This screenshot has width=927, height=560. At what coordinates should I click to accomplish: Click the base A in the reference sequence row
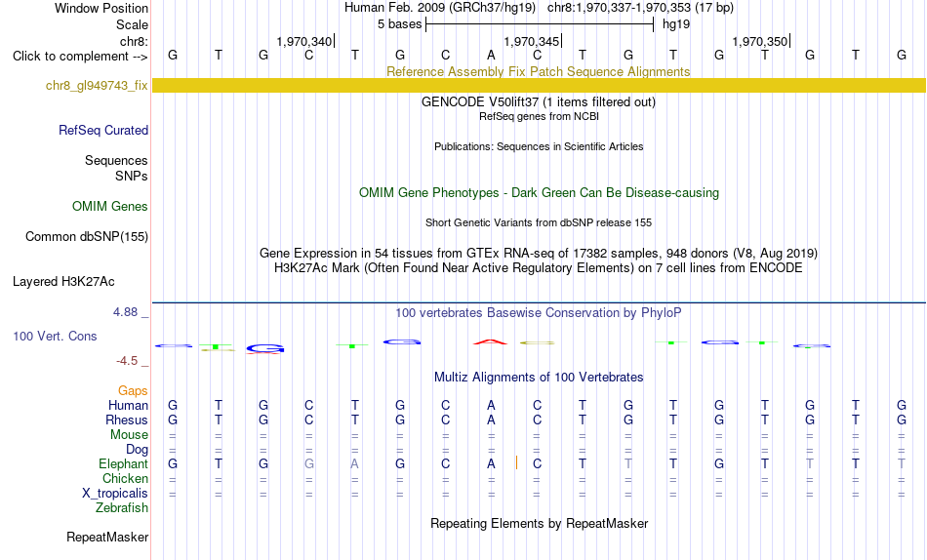(x=491, y=55)
